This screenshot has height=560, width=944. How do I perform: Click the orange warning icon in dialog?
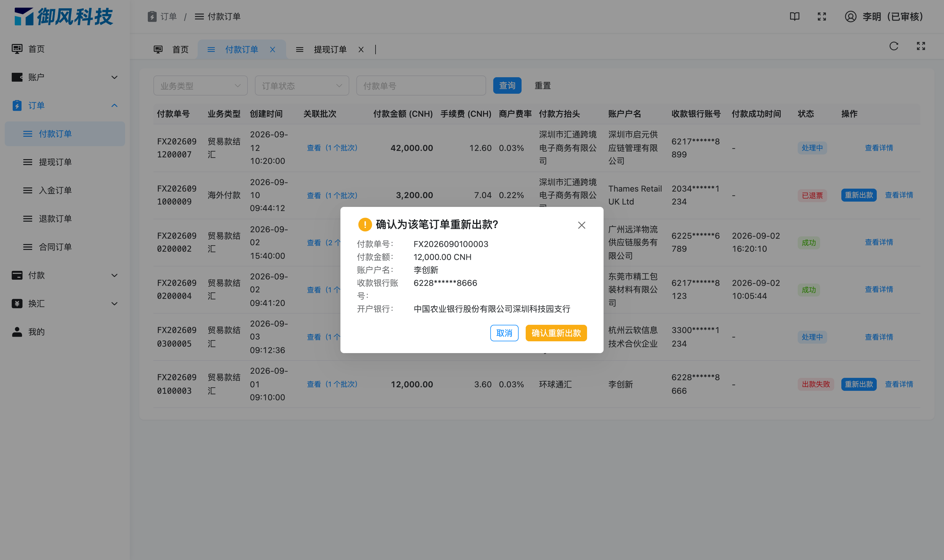pos(365,225)
